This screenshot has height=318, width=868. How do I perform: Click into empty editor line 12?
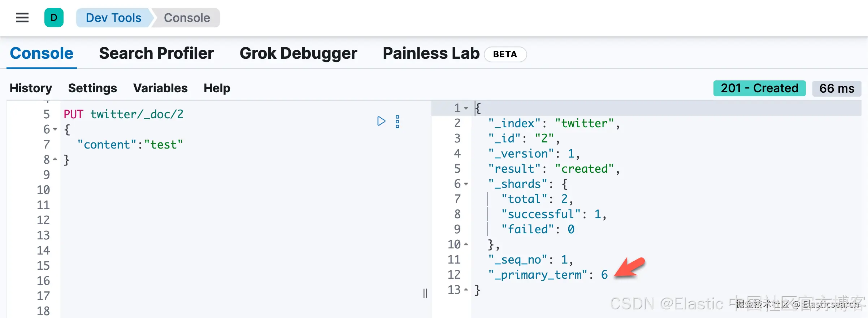pyautogui.click(x=217, y=220)
